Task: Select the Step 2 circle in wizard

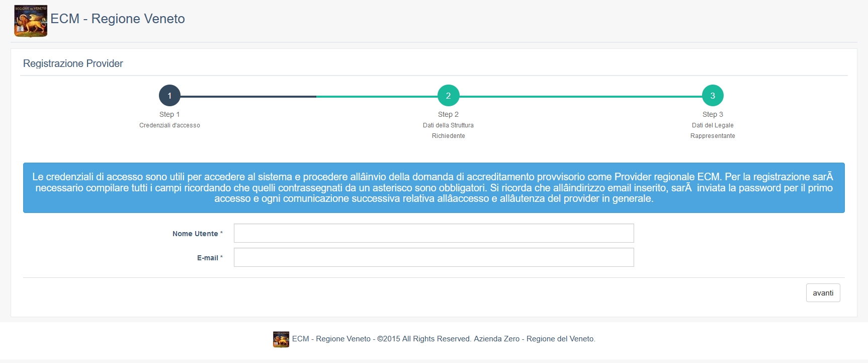Action: pyautogui.click(x=448, y=96)
